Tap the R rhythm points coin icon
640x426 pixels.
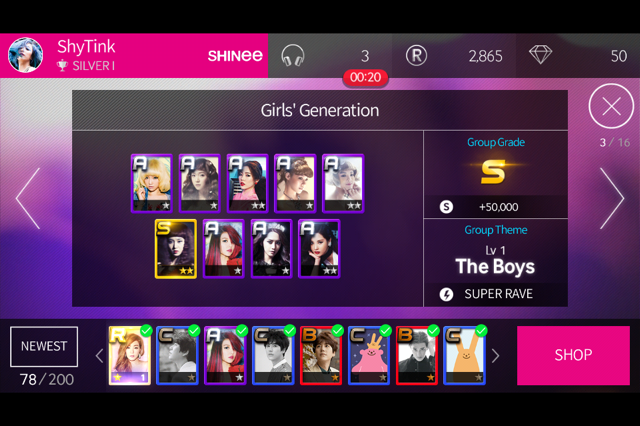[x=416, y=56]
